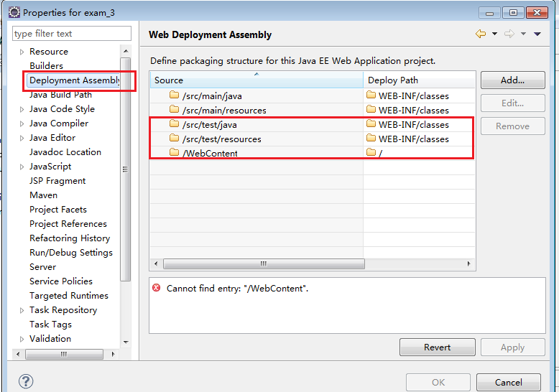Open the back history dropdown arrow

point(494,34)
